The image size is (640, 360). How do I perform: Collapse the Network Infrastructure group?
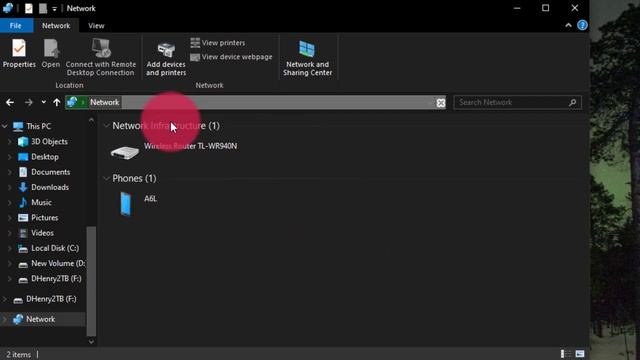(107, 126)
